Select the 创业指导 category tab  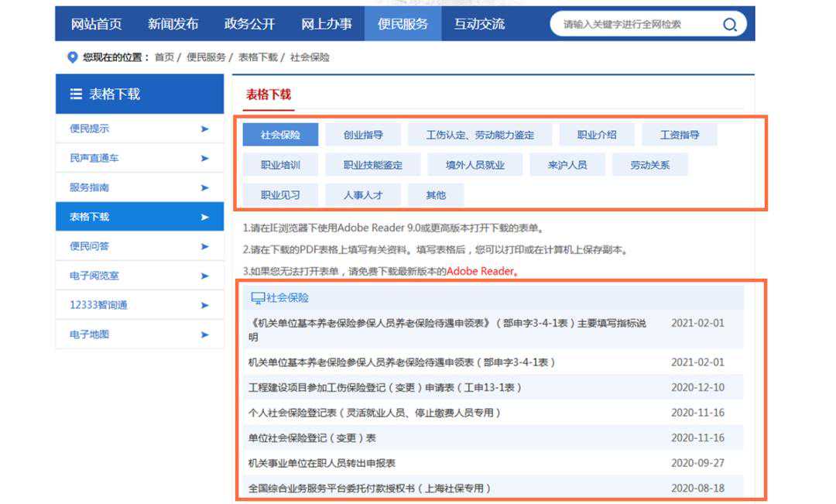click(363, 135)
